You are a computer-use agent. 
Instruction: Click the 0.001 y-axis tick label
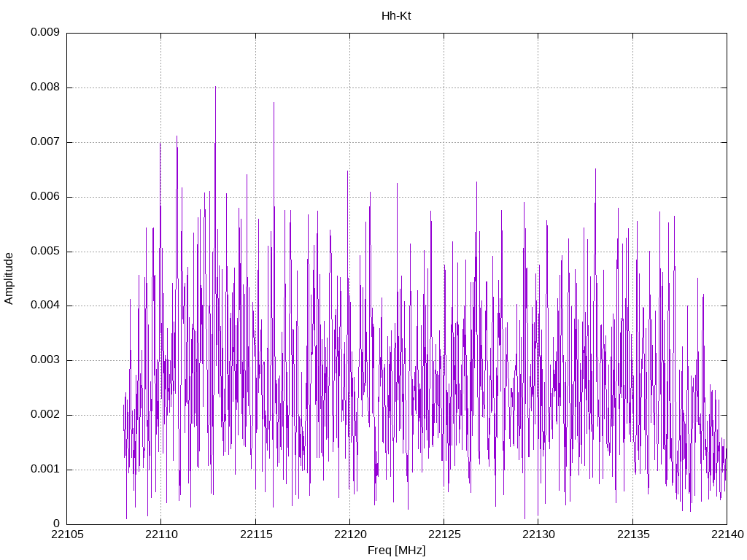[x=45, y=469]
